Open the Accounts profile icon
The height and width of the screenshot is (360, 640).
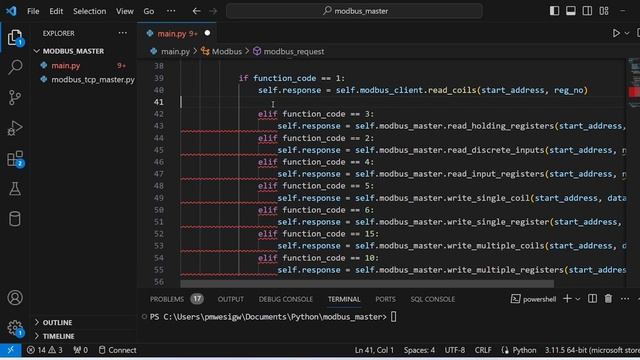click(x=15, y=298)
